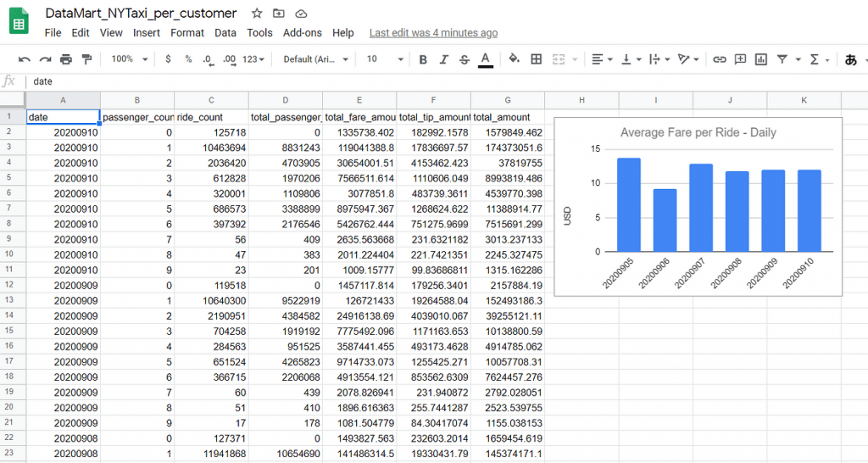Decrease decimal places

209,59
